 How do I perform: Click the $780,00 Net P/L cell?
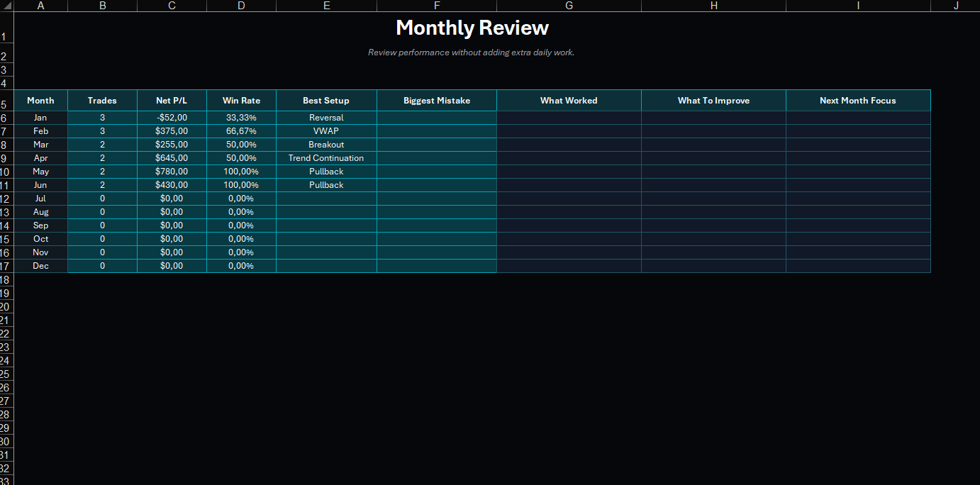click(x=172, y=172)
